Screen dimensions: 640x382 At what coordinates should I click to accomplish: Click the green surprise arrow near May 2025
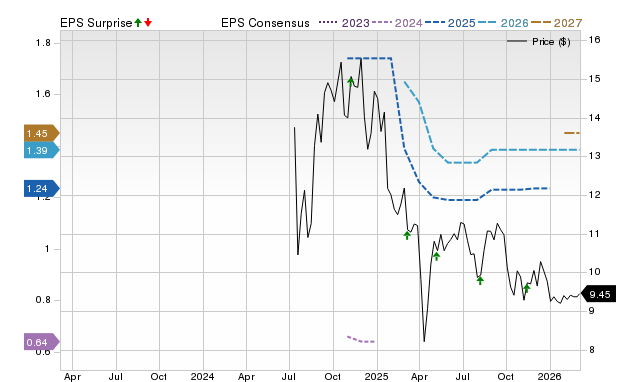[x=436, y=256]
